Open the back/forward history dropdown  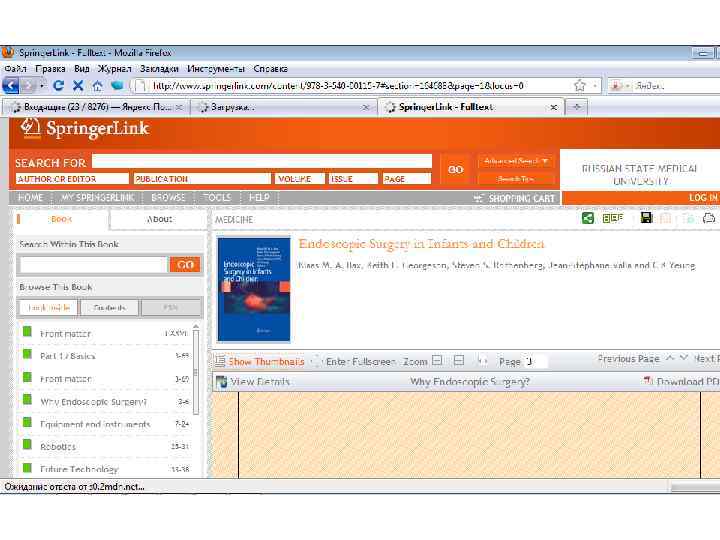click(x=42, y=85)
